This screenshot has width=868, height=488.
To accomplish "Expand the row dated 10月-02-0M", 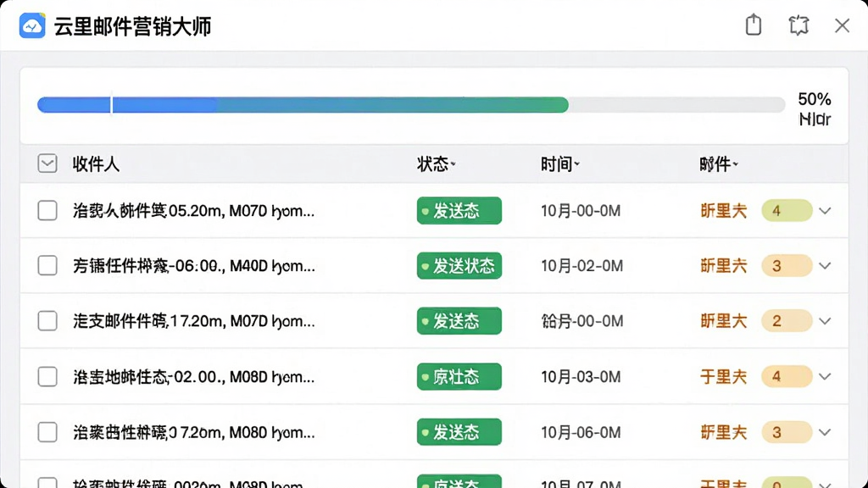I will [825, 266].
